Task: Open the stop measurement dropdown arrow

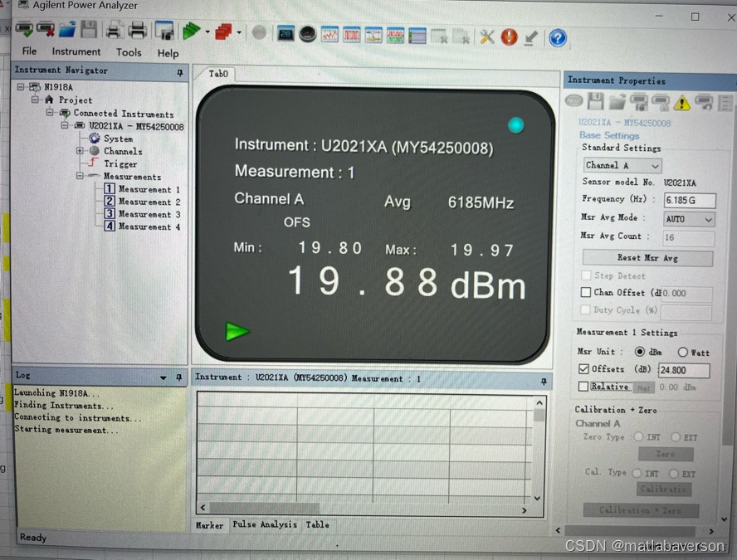Action: click(x=239, y=33)
